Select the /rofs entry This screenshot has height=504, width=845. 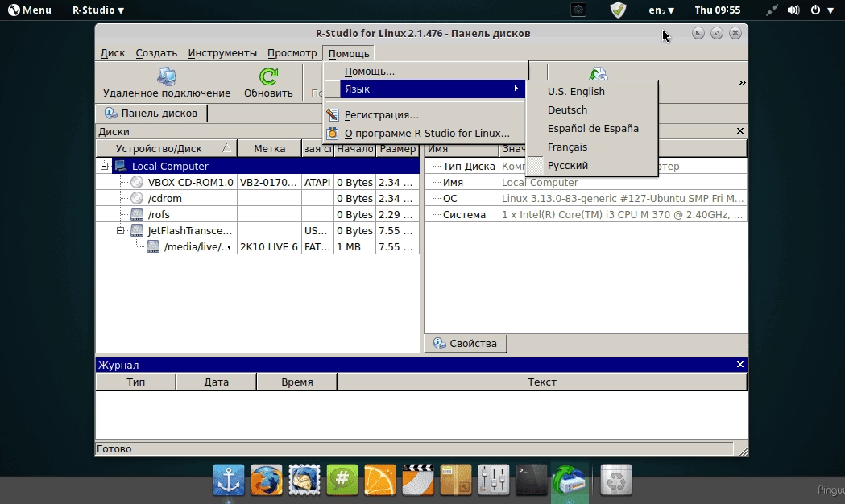point(159,214)
